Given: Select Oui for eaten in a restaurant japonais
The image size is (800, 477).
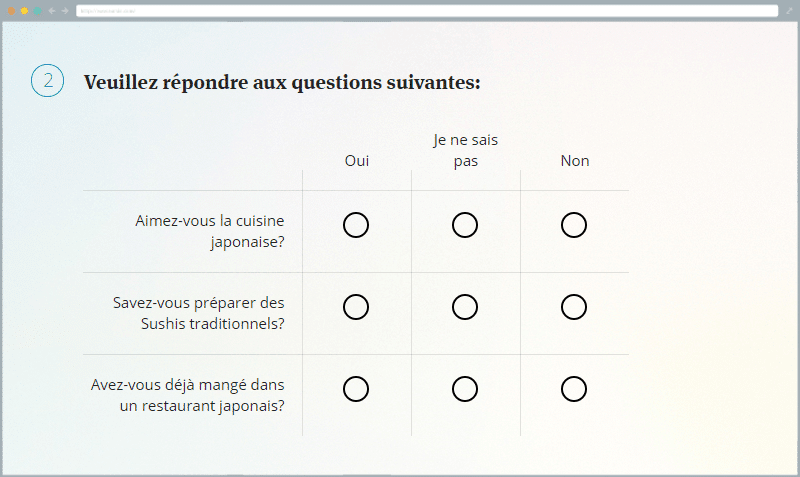Looking at the screenshot, I should point(356,388).
